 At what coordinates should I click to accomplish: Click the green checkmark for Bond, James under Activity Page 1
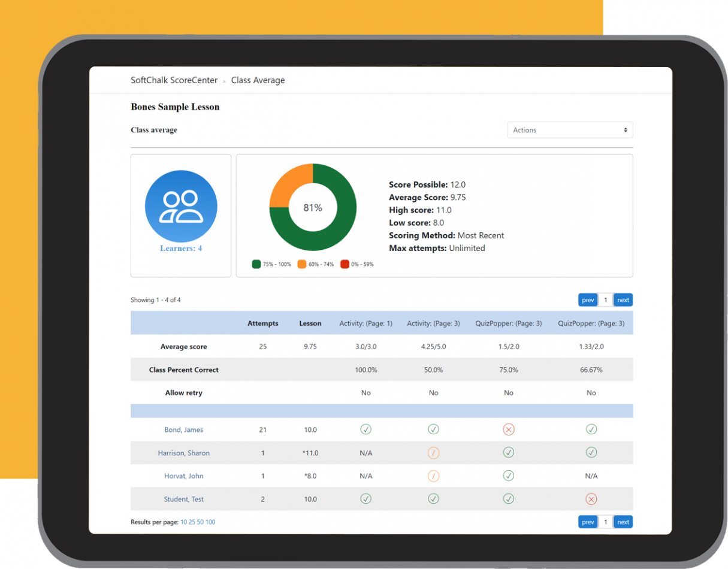click(366, 429)
